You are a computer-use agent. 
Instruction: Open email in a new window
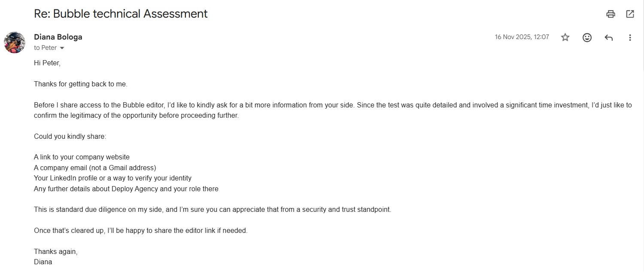point(630,14)
